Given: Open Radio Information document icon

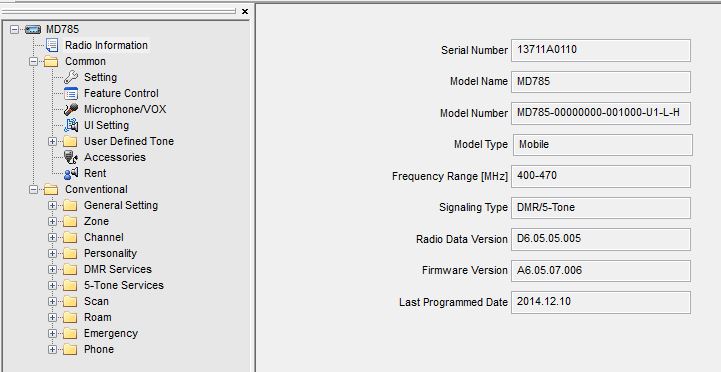Looking at the screenshot, I should click(x=52, y=45).
